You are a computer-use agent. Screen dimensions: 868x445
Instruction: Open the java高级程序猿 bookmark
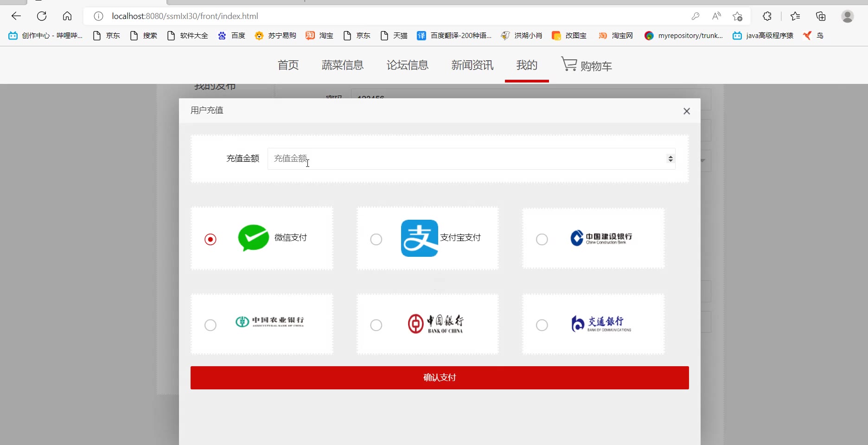[763, 36]
